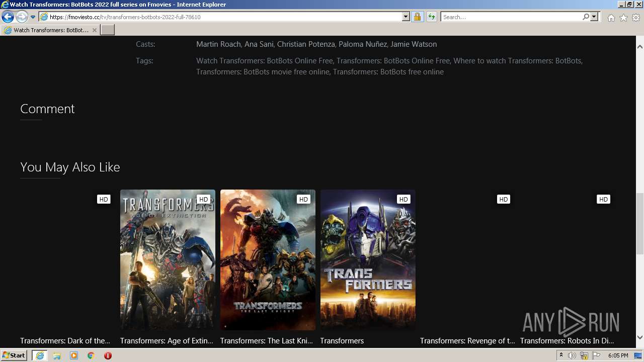Click scrollbar down arrow

640,337
